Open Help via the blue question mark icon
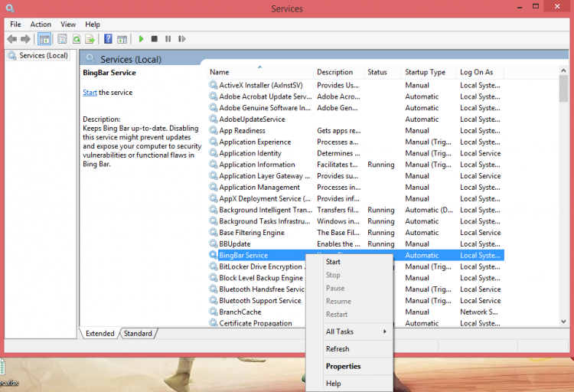574x392 pixels. click(108, 39)
